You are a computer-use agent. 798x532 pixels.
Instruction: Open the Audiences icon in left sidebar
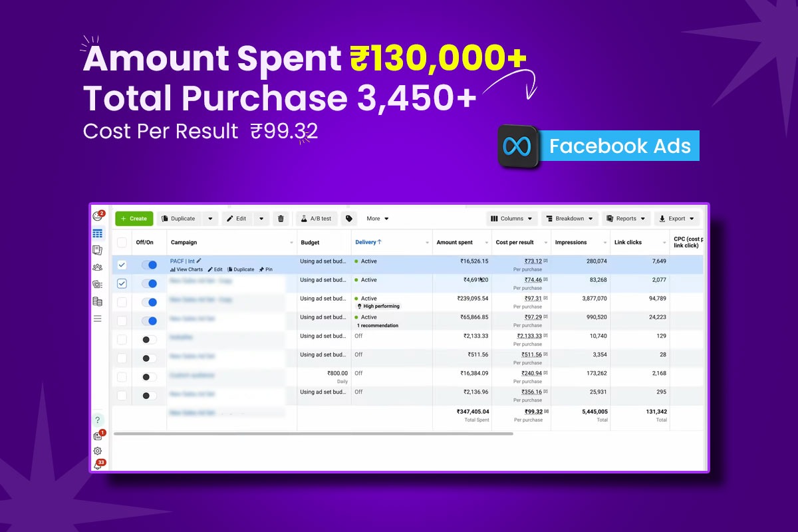tap(98, 267)
